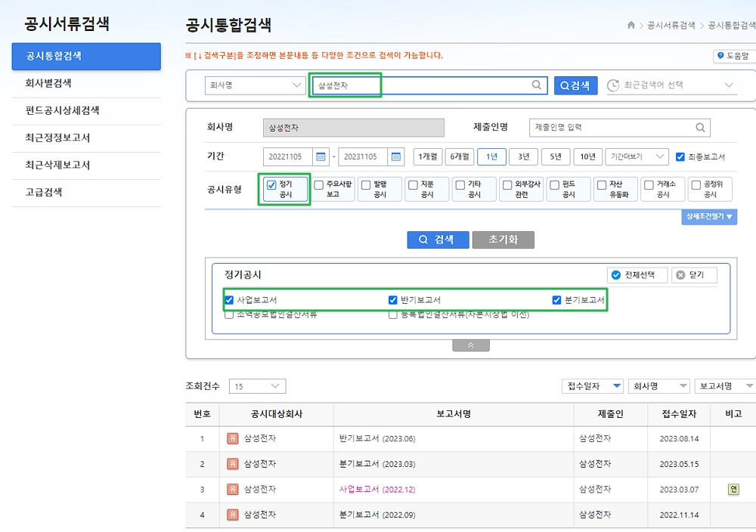Open the end date calendar icon

[x=396, y=156]
